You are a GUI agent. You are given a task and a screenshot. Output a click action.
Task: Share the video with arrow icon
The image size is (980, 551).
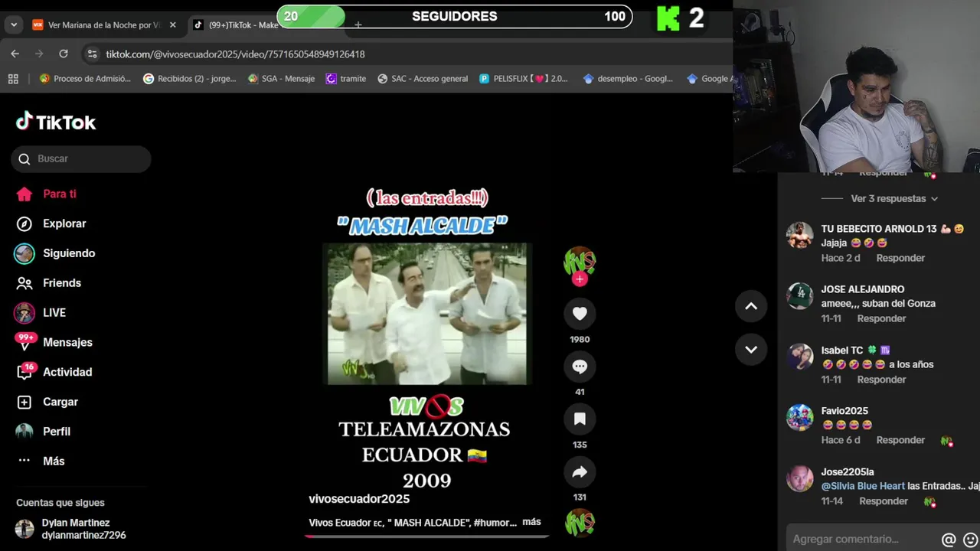point(580,471)
